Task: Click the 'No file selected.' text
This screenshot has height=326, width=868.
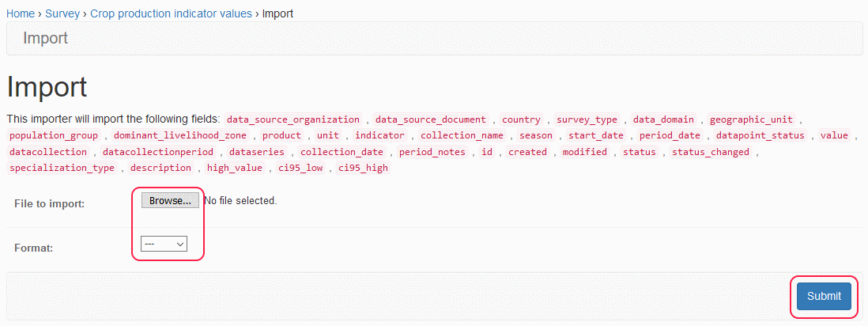Action: (x=240, y=201)
